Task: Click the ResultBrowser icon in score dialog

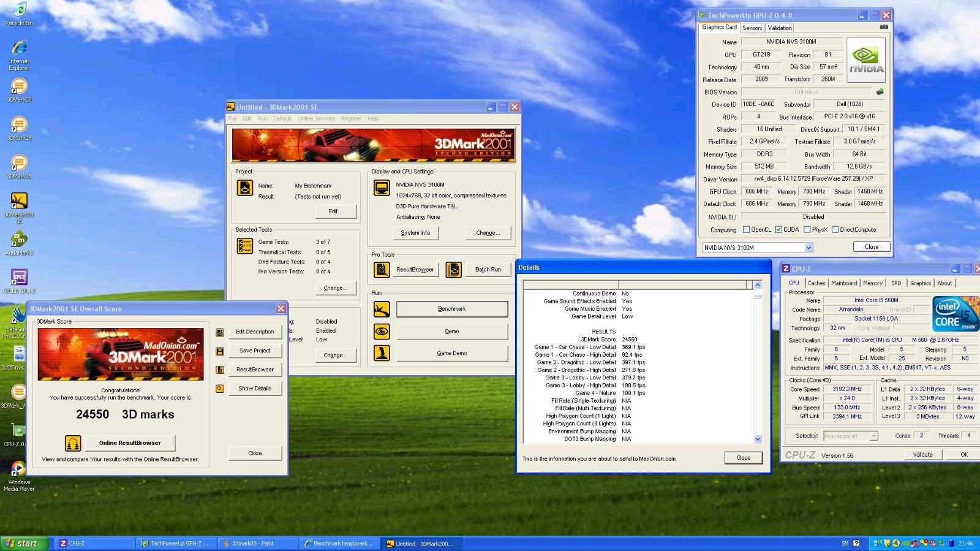Action: 220,370
